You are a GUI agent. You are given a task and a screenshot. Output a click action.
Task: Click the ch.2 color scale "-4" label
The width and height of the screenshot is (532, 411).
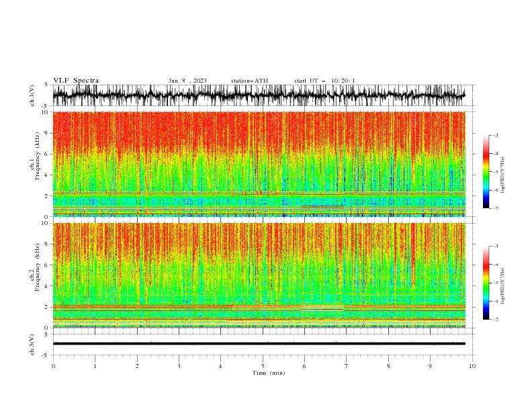495,265
